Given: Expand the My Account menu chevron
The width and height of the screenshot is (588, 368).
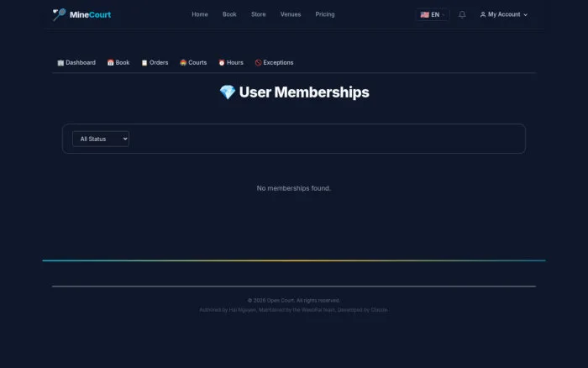Looking at the screenshot, I should point(525,15).
